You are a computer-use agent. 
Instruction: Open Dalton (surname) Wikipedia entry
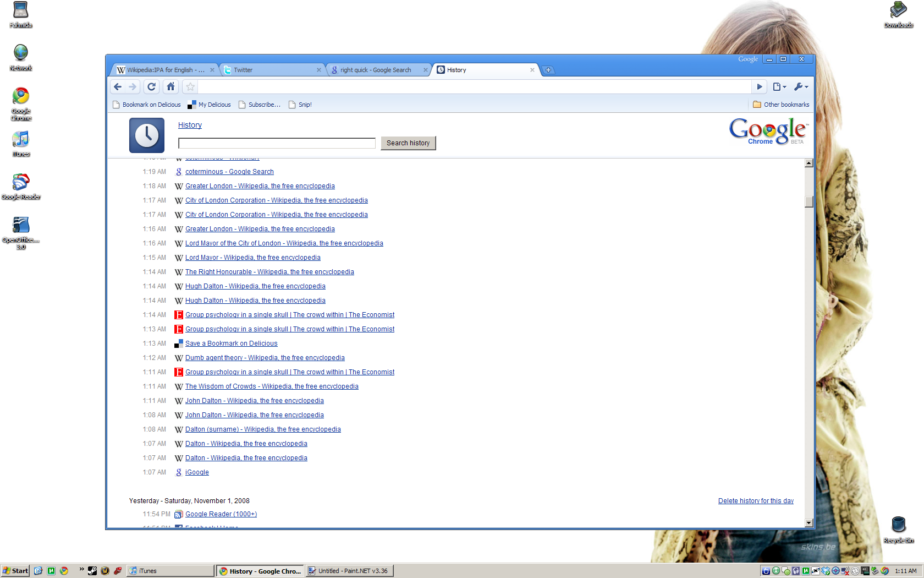click(x=263, y=429)
